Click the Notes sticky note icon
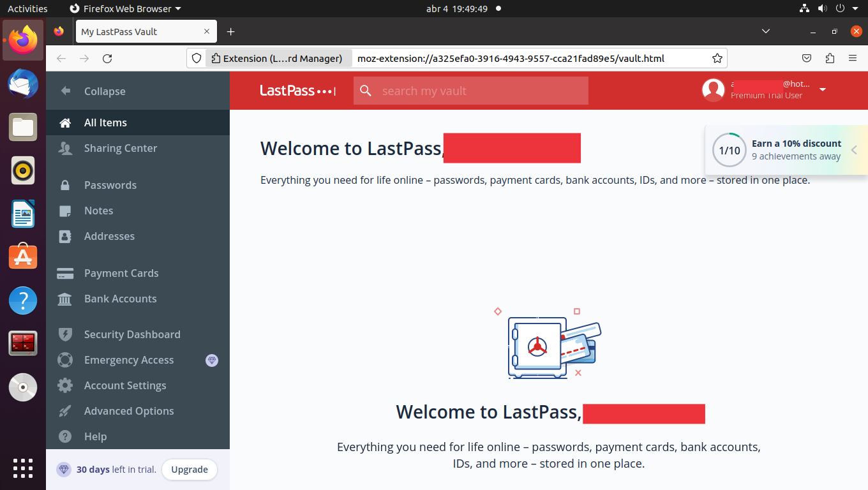The height and width of the screenshot is (490, 868). pos(65,211)
